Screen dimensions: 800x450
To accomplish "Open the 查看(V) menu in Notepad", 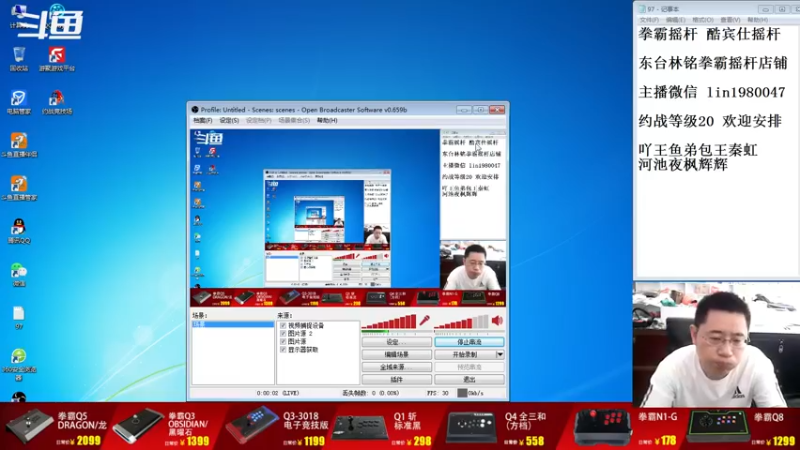I will (730, 20).
